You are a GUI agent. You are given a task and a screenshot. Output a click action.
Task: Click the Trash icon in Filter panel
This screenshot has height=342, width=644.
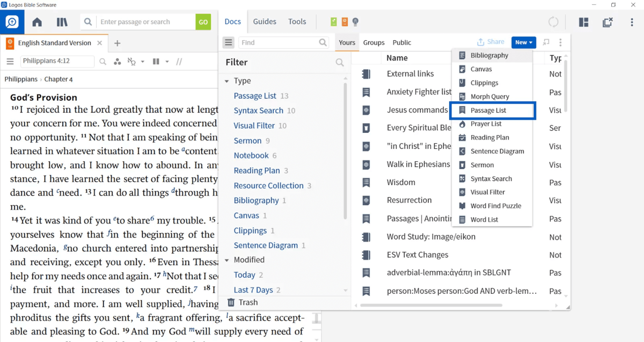[231, 302]
